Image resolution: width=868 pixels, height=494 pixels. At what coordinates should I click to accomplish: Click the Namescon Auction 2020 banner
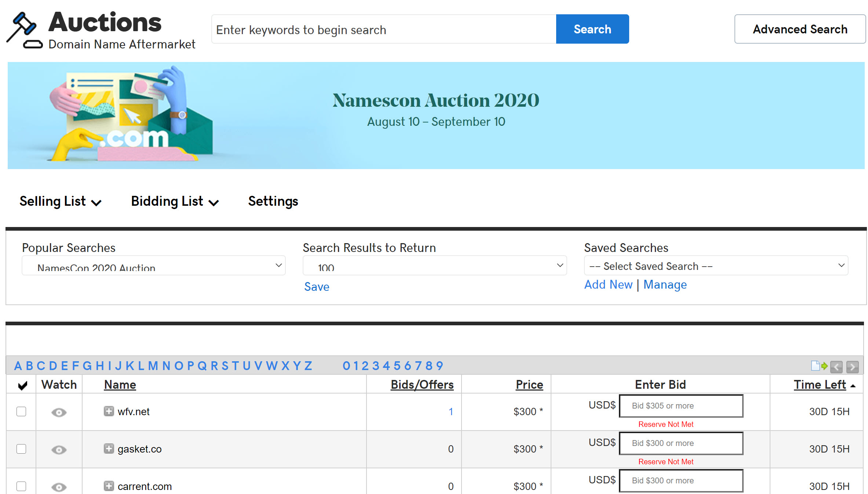click(436, 116)
